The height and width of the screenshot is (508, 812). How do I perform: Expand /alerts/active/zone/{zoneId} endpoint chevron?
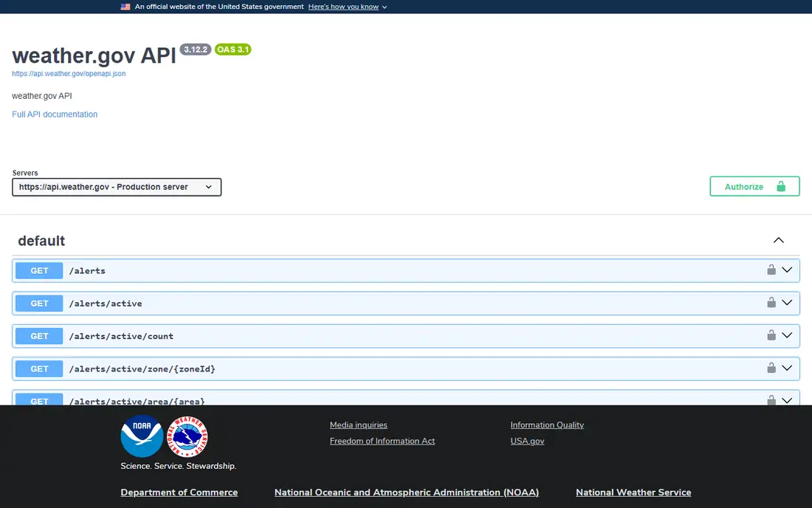(x=787, y=368)
